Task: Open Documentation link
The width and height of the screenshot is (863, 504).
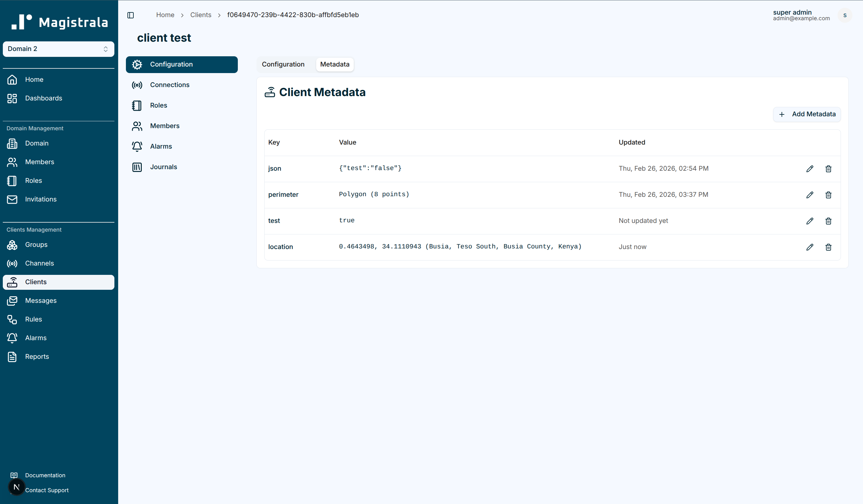Action: (x=45, y=475)
